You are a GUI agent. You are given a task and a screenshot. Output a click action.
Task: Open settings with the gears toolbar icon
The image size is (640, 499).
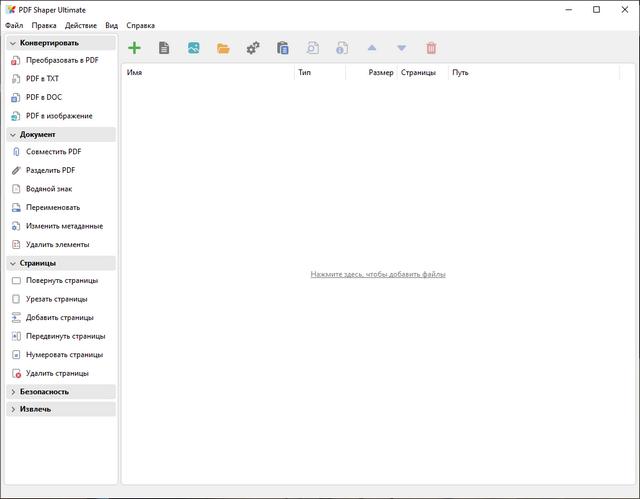tap(253, 48)
